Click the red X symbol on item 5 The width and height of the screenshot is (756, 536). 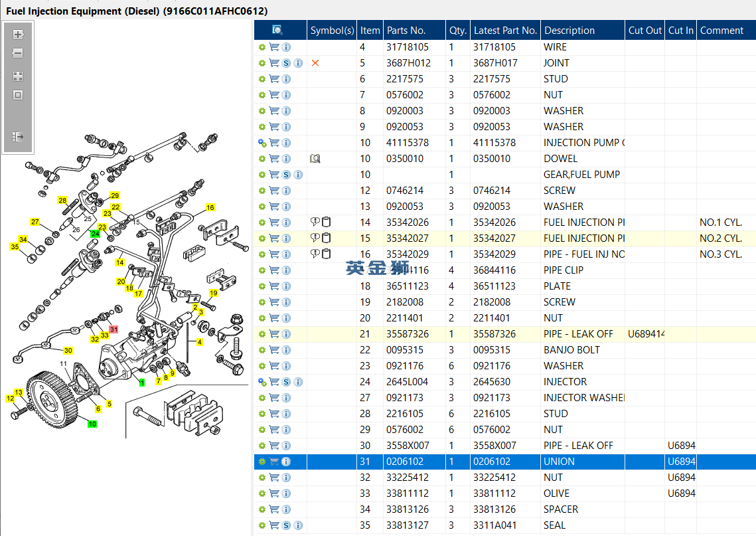click(x=315, y=63)
